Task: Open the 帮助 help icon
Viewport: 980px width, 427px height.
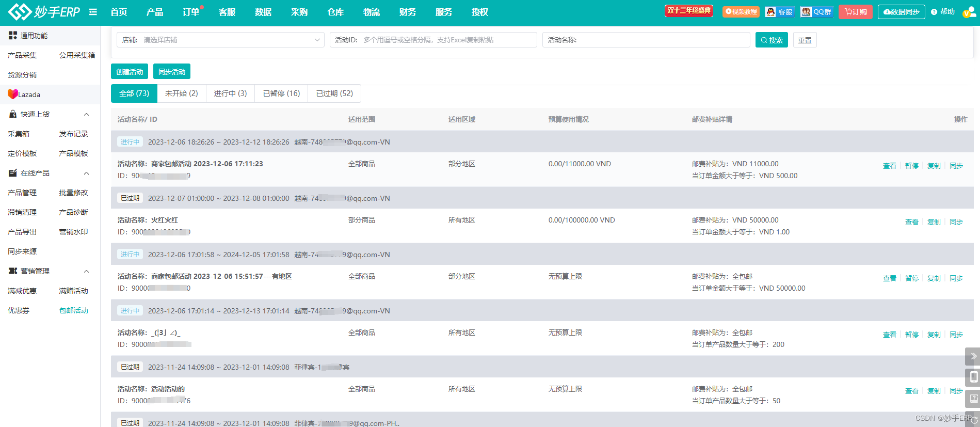Action: [x=934, y=12]
